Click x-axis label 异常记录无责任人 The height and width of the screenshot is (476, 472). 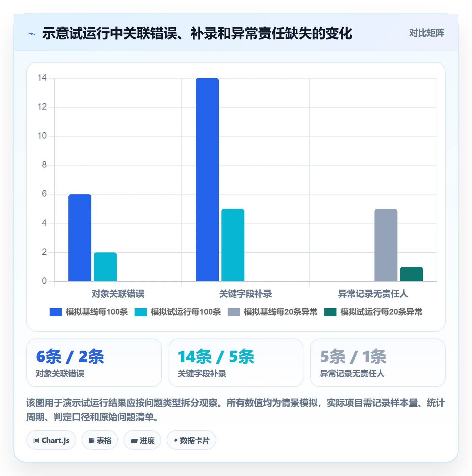point(373,294)
